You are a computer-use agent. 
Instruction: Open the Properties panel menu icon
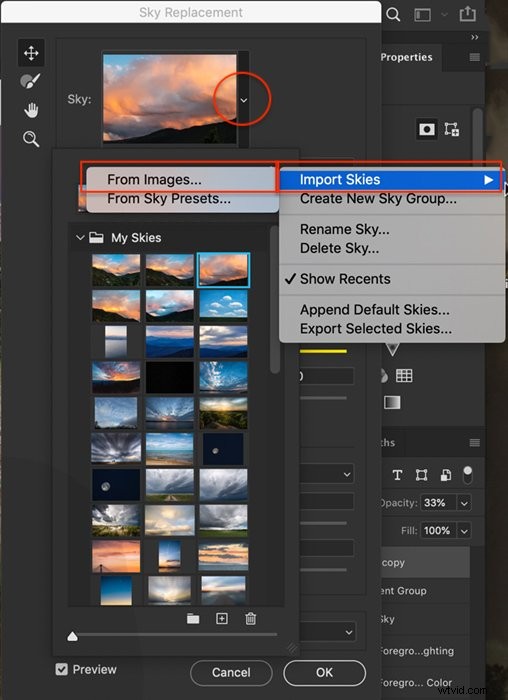coord(475,57)
